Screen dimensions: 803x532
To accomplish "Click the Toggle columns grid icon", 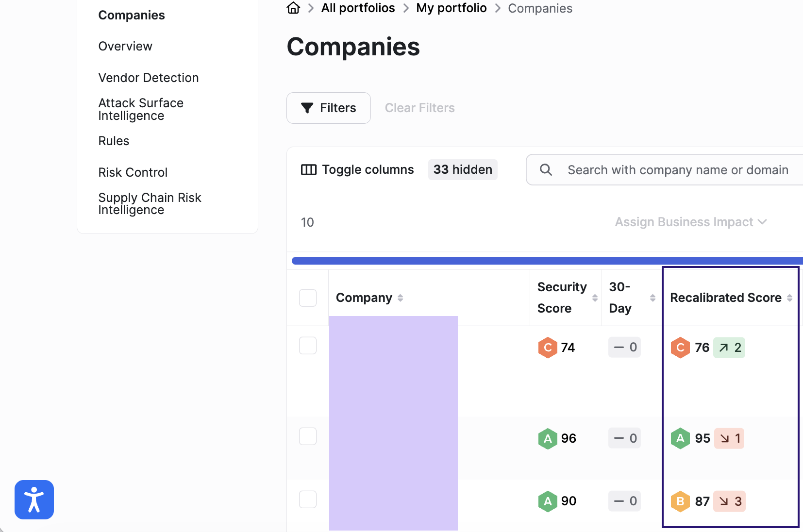I will (309, 169).
